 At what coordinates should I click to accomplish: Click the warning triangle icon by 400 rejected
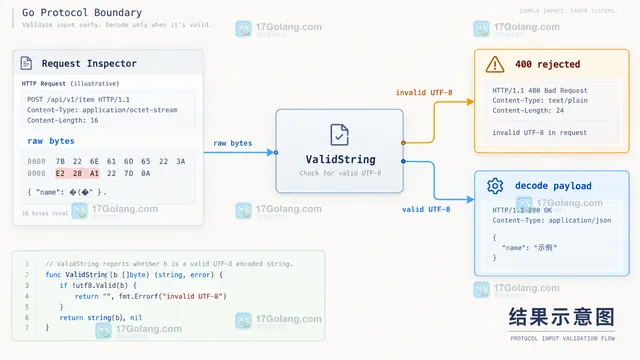click(x=495, y=64)
